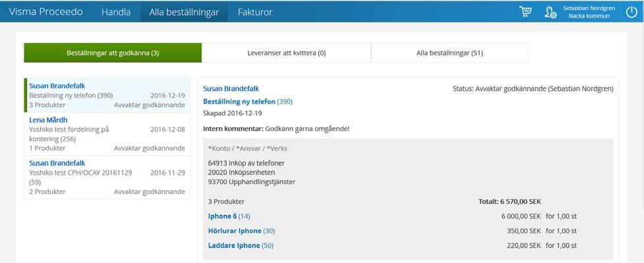Screen dimensions: 644x263
Task: Open user settings icon beside Sebastian Nordgren
Action: click(550, 13)
